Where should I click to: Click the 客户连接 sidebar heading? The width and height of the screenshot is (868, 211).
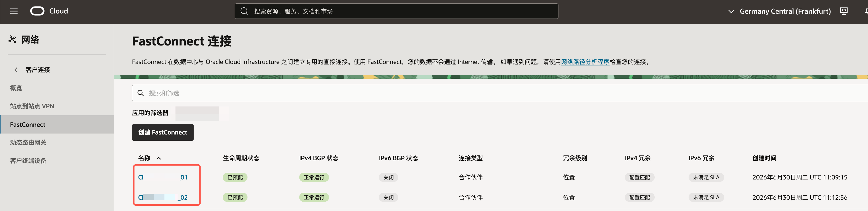coord(38,70)
